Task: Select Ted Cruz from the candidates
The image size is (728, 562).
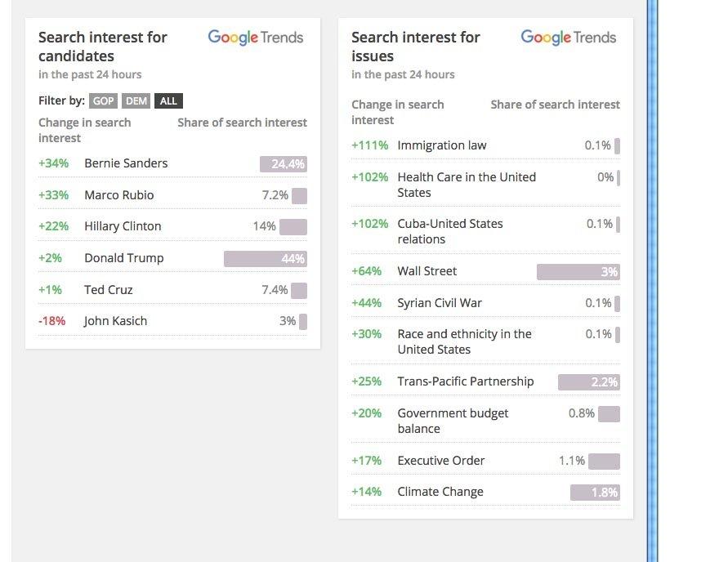Action: click(x=108, y=290)
